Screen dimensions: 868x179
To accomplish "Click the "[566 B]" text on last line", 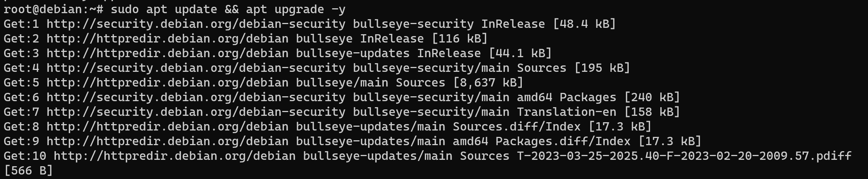I will [x=28, y=171].
